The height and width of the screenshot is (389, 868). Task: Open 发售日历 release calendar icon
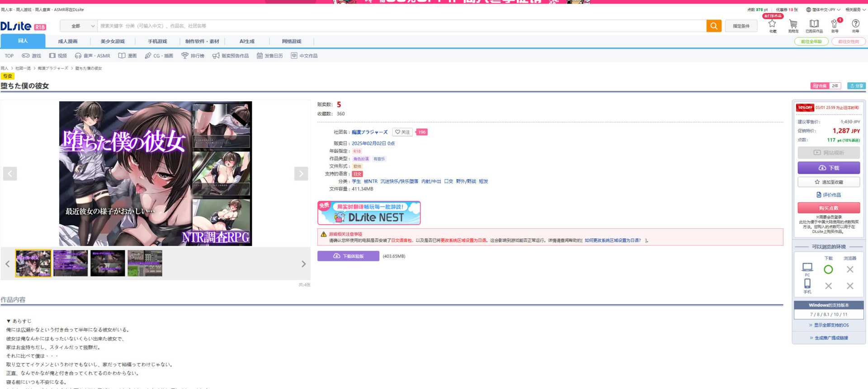tap(270, 56)
